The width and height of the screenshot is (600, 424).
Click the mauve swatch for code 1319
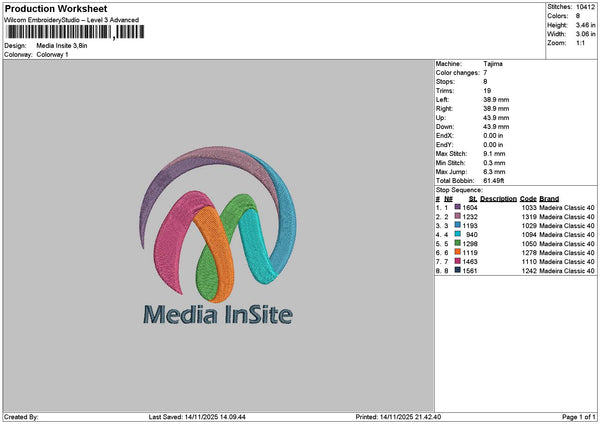(x=457, y=216)
